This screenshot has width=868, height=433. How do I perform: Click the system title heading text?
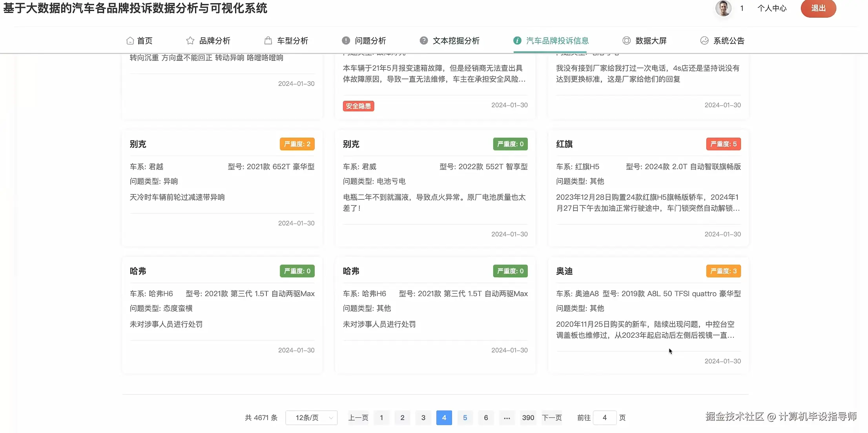[x=135, y=8]
